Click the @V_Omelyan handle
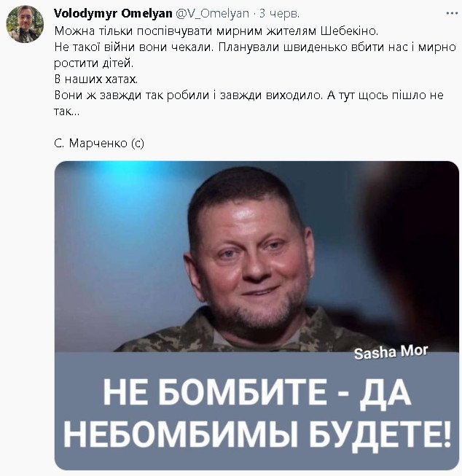This screenshot has height=476, width=462. 213,14
